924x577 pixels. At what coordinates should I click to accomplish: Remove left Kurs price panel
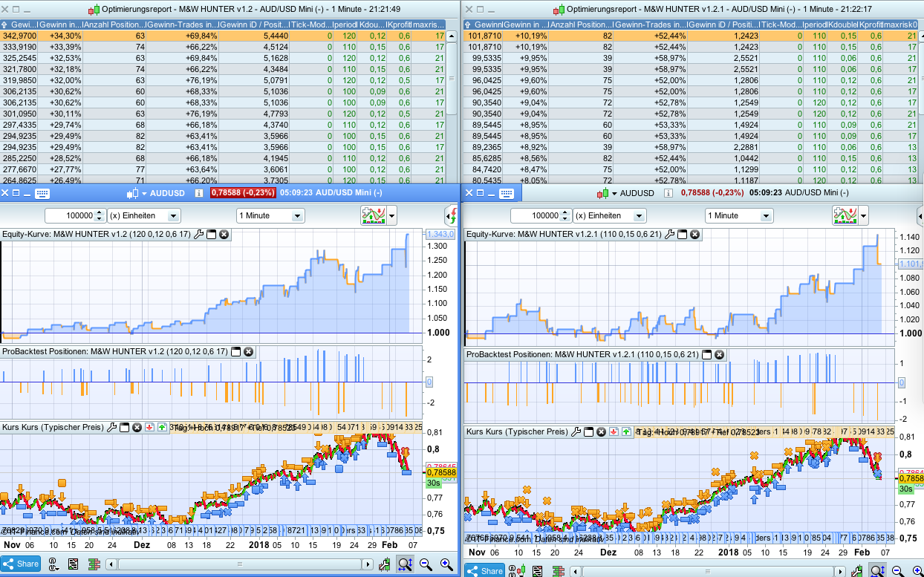click(x=137, y=427)
